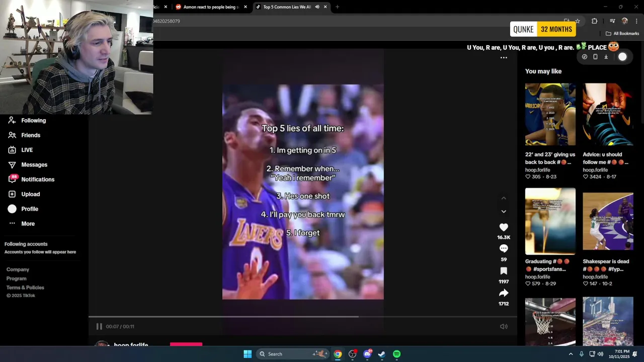Visit hoop.forlife under '22' and 23'' video
This screenshot has height=362, width=644.
click(x=538, y=170)
